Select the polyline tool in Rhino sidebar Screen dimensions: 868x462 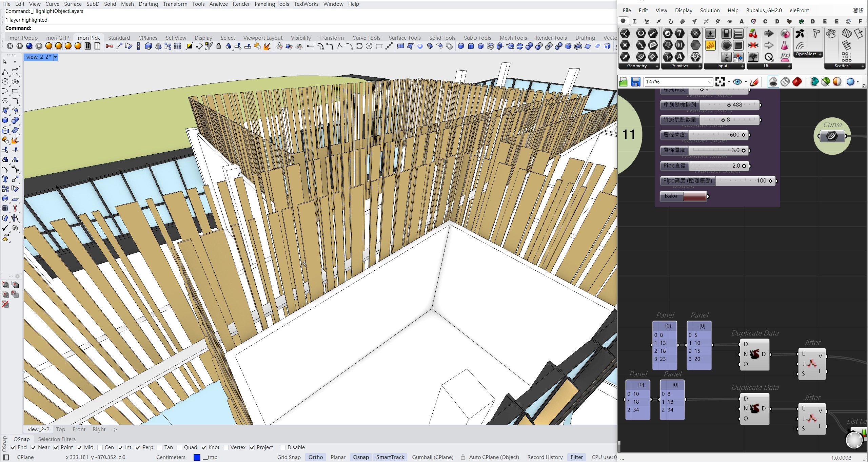(x=5, y=72)
